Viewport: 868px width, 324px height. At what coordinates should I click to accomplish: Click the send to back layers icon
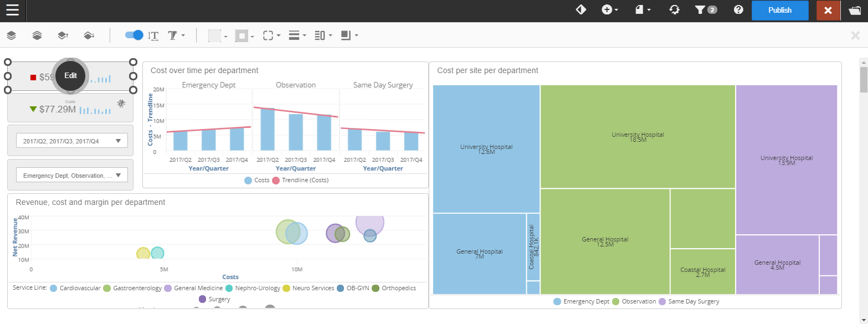click(x=37, y=35)
